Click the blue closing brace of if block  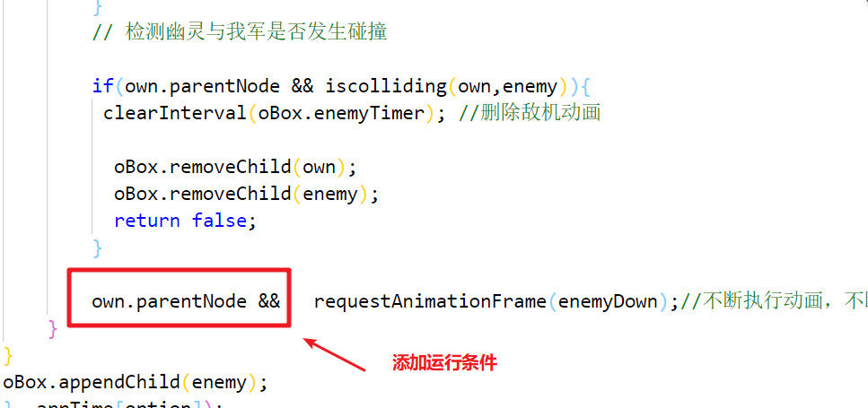(x=98, y=247)
